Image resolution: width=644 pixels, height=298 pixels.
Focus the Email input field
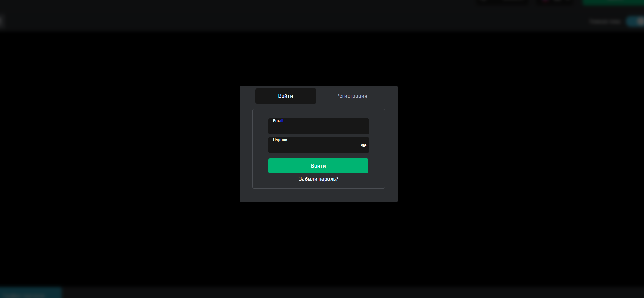[318, 128]
